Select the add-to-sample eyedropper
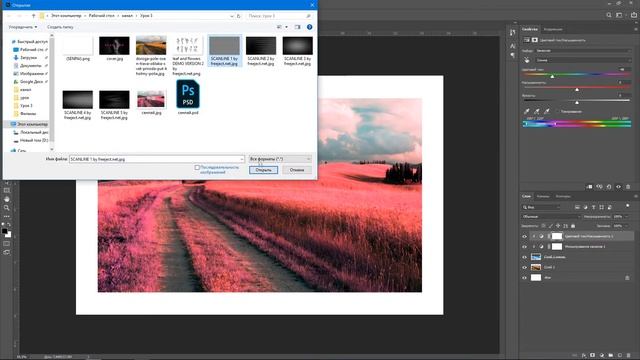 (x=537, y=111)
